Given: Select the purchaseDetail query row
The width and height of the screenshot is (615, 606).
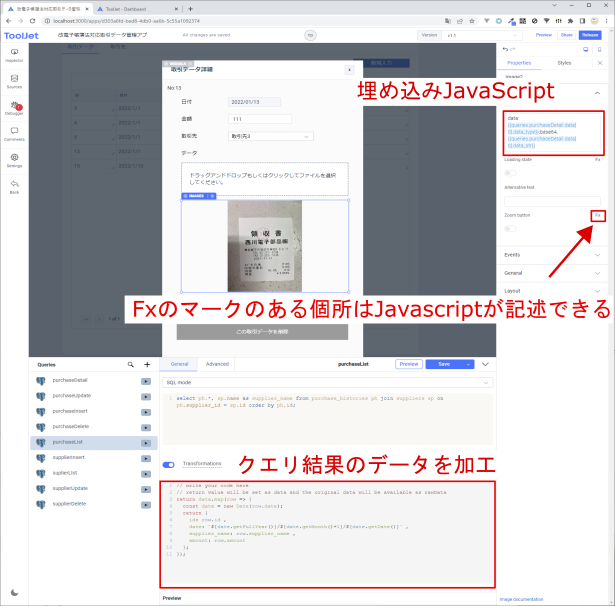Looking at the screenshot, I should pyautogui.click(x=94, y=380).
